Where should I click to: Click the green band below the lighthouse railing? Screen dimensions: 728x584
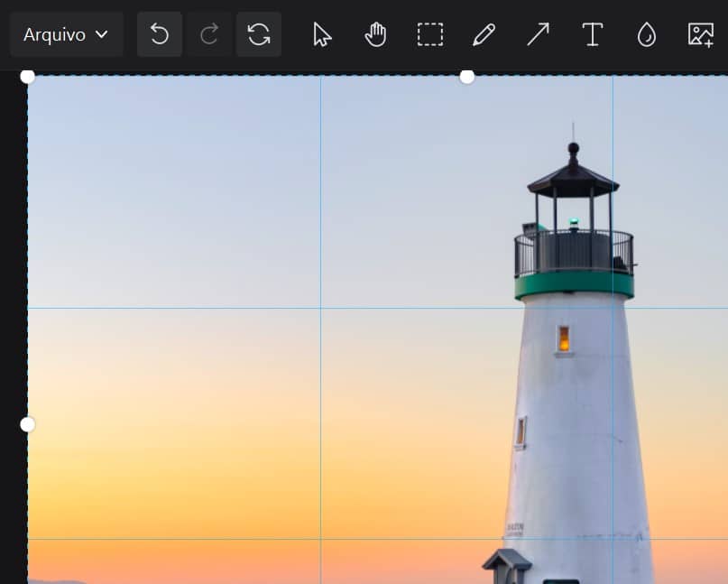[574, 284]
